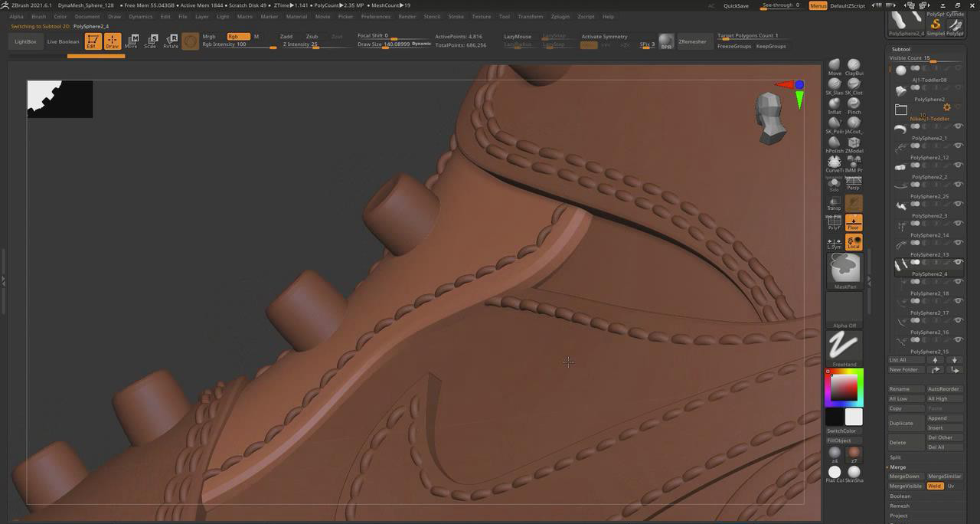Toggle Solo mode
The image size is (980, 524).
pyautogui.click(x=835, y=184)
